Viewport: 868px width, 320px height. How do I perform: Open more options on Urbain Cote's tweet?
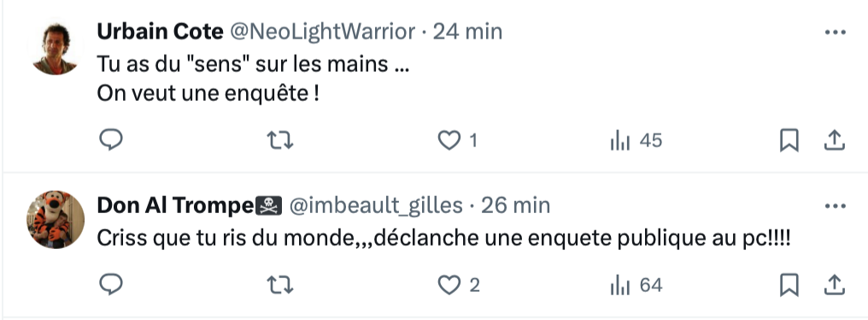(835, 33)
